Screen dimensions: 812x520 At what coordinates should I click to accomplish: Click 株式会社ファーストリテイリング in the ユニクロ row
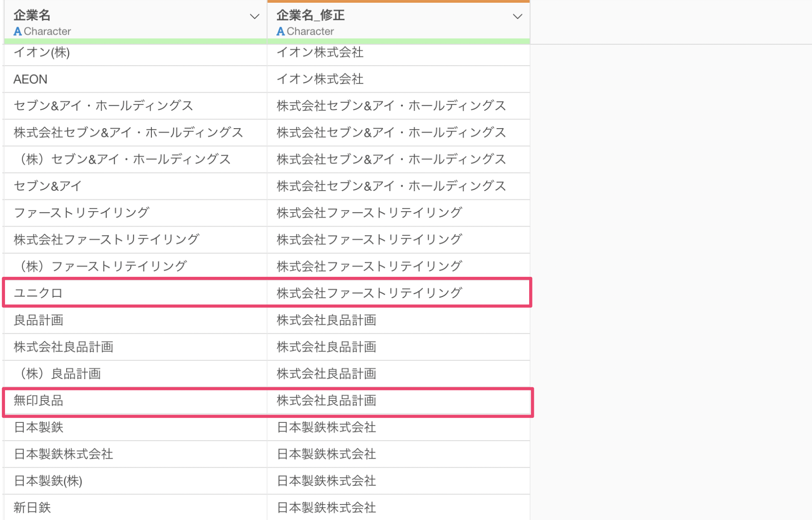pos(369,293)
